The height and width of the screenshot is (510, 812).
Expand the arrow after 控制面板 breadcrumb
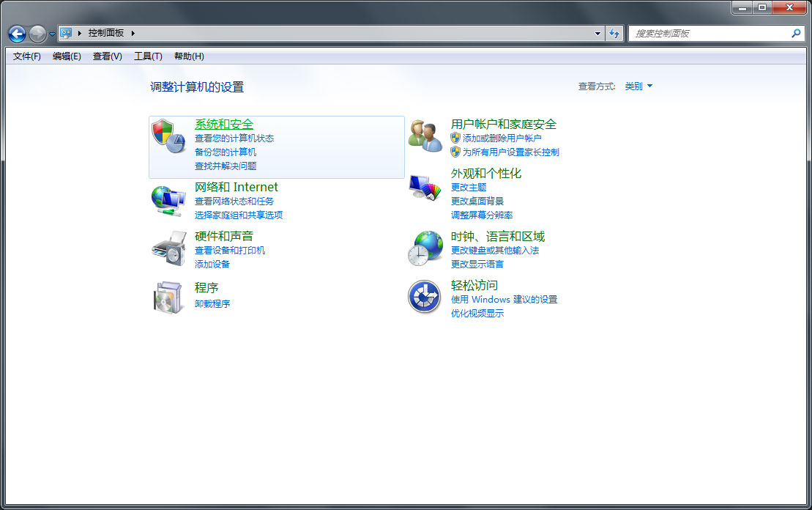tap(133, 33)
